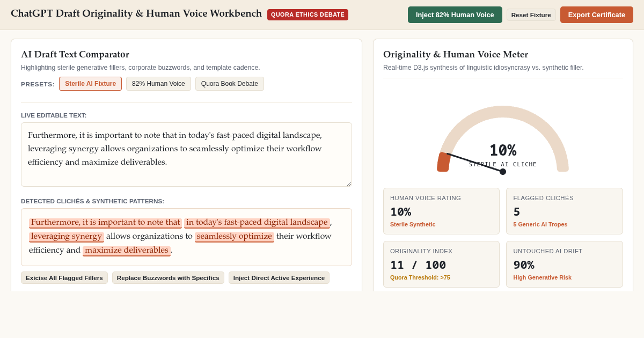The height and width of the screenshot is (338, 644).
Task: Click into the live editable text area
Action: [x=186, y=155]
